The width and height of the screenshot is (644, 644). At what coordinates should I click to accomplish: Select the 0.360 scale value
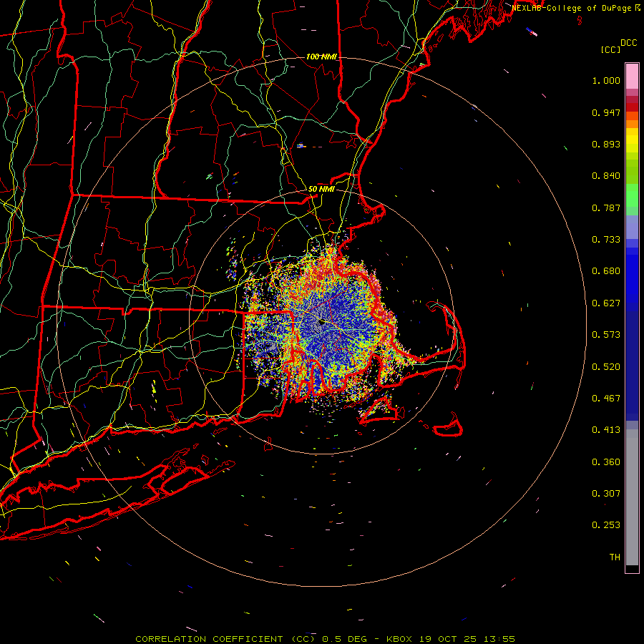(606, 462)
